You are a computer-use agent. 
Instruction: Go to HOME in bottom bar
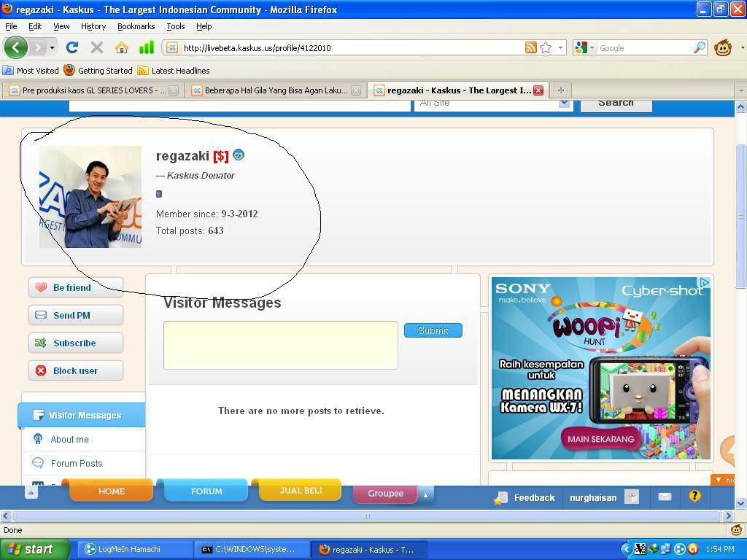(x=111, y=491)
